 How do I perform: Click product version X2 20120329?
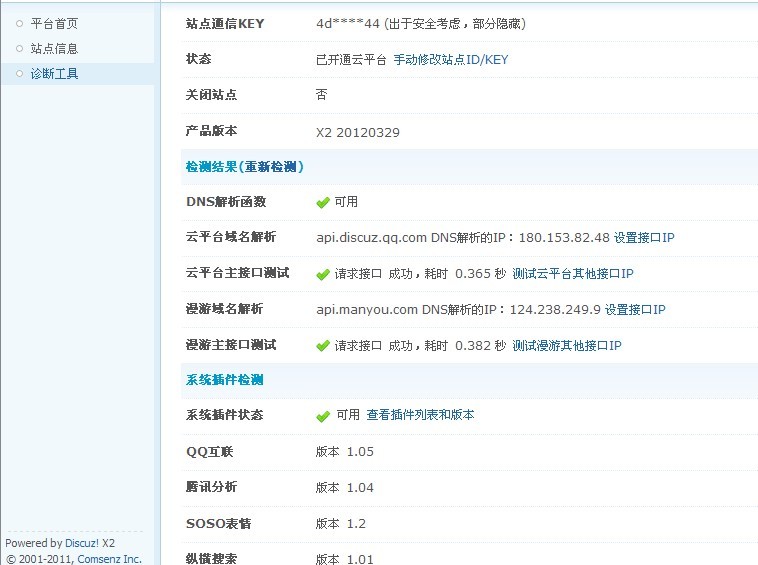click(x=358, y=132)
